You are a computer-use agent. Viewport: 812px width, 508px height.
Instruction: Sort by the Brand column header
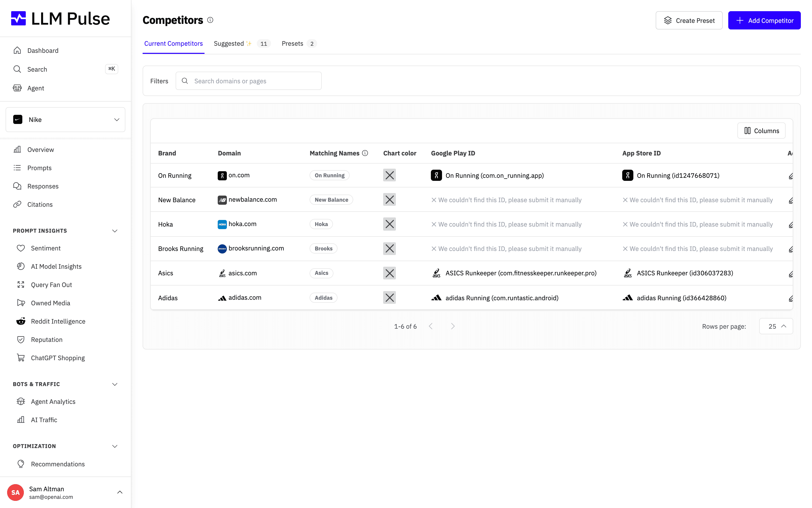click(x=167, y=153)
